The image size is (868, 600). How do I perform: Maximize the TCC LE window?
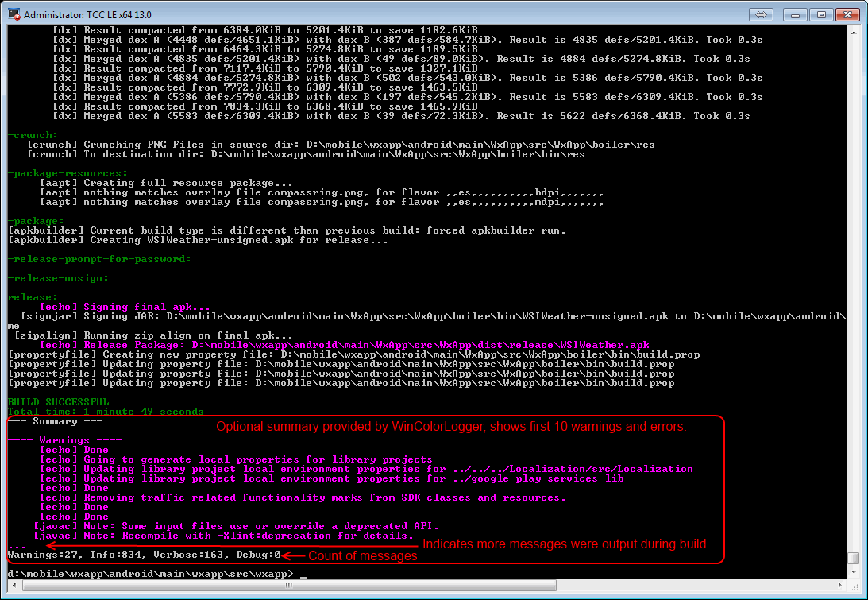(x=821, y=14)
